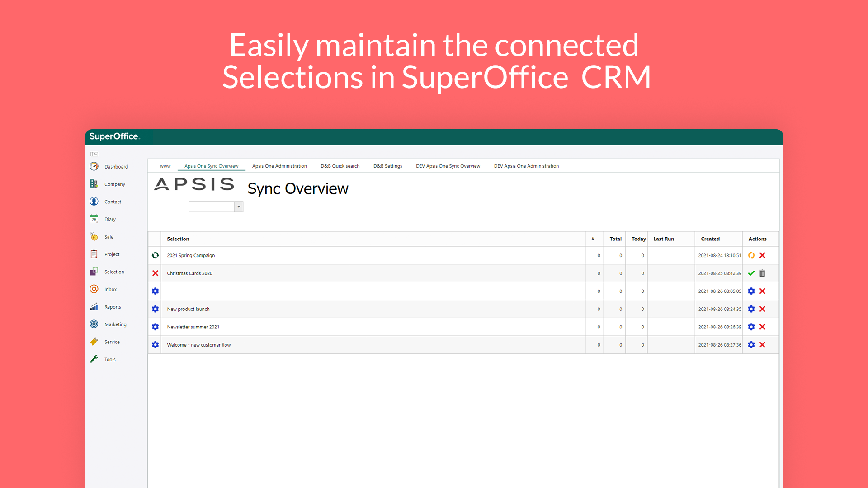868x488 pixels.
Task: Switch to the Apsis One Administration tab
Action: 279,166
